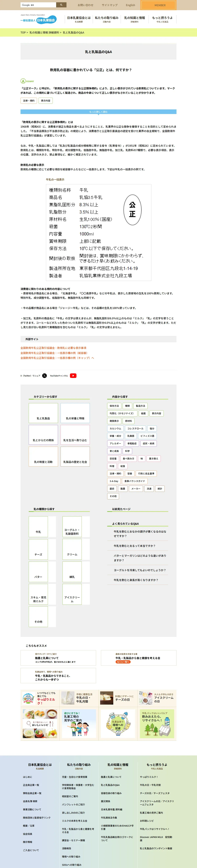Click the Japan Dairy Association logo
This screenshot has width=197, height=868.
[38, 20]
